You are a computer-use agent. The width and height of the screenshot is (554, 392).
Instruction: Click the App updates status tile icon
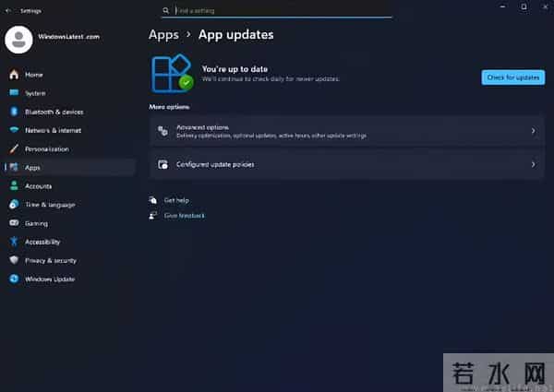coord(173,74)
